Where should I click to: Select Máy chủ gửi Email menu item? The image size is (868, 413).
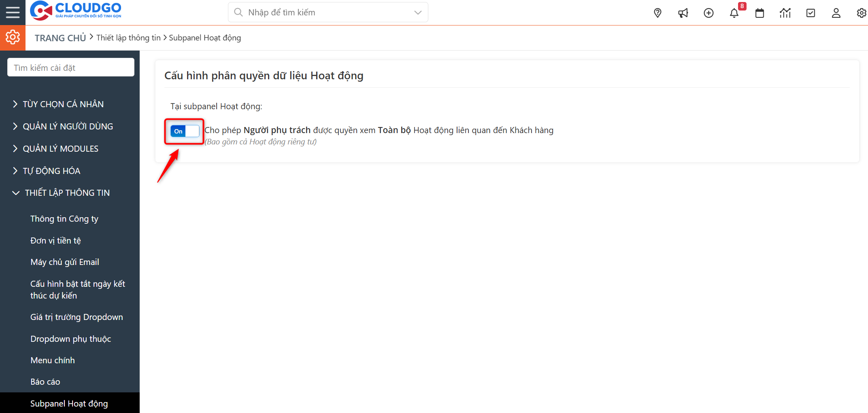click(x=65, y=262)
